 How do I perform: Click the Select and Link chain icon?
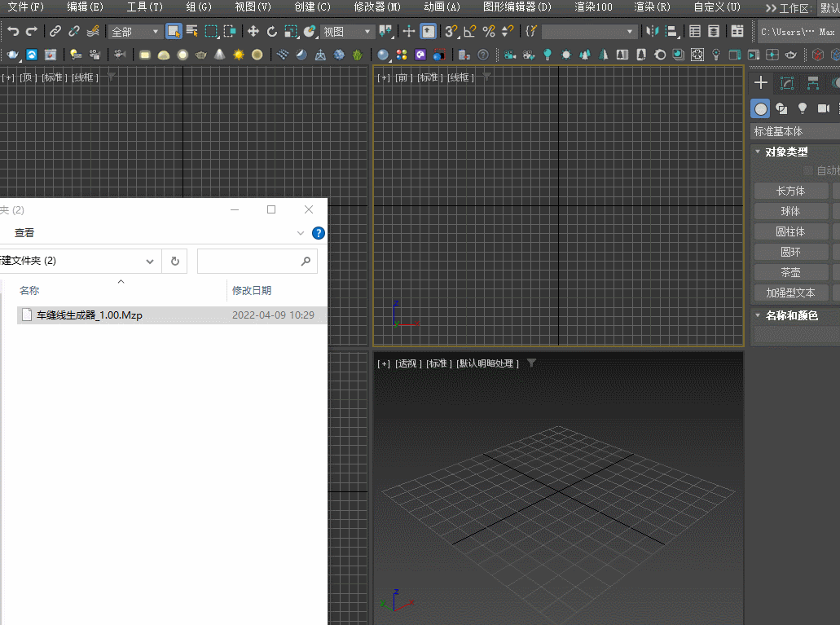pyautogui.click(x=55, y=32)
